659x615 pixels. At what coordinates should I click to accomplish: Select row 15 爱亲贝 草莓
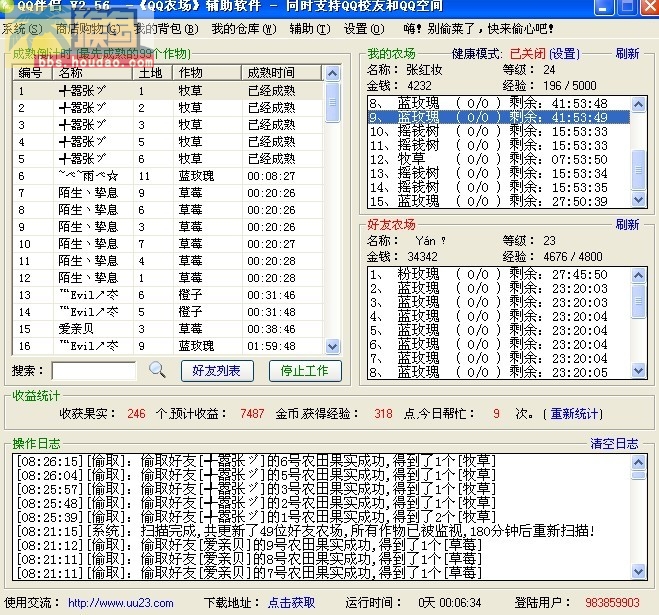(x=169, y=329)
